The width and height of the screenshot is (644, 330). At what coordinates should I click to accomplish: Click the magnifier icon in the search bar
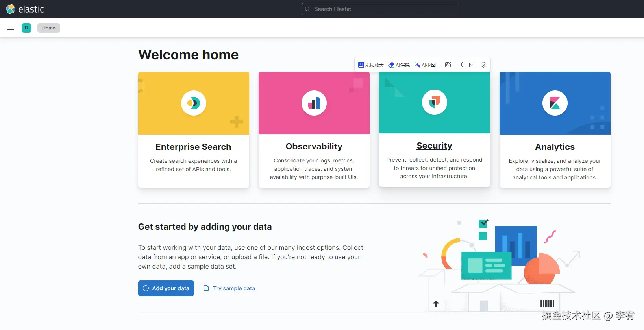[308, 9]
